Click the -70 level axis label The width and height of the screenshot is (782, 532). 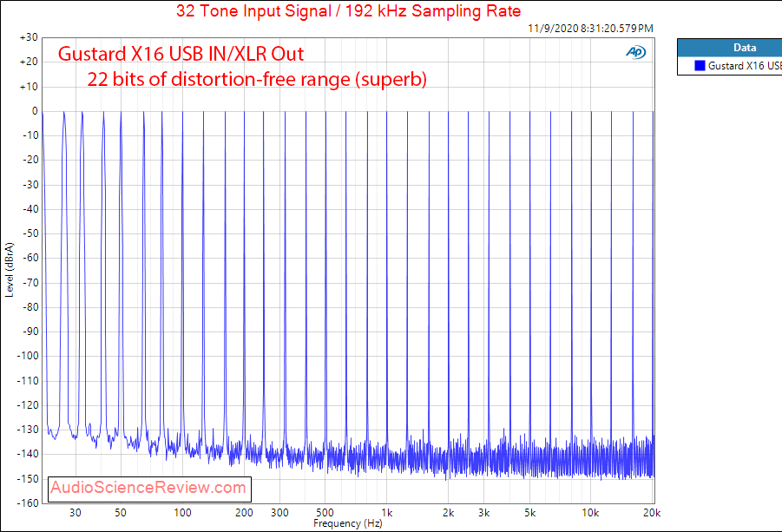30,283
